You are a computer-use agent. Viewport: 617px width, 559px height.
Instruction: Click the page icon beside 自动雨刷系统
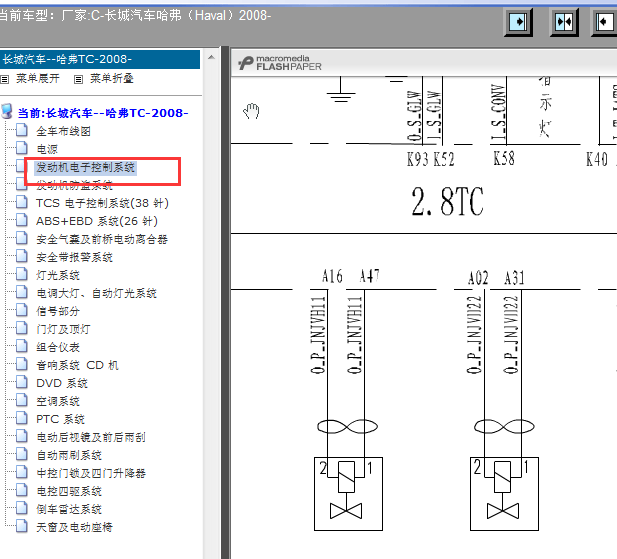click(22, 454)
